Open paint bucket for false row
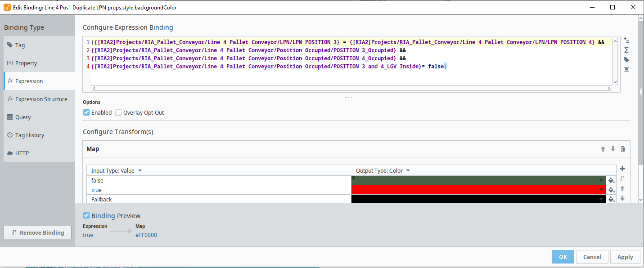The image size is (644, 268). click(x=611, y=180)
